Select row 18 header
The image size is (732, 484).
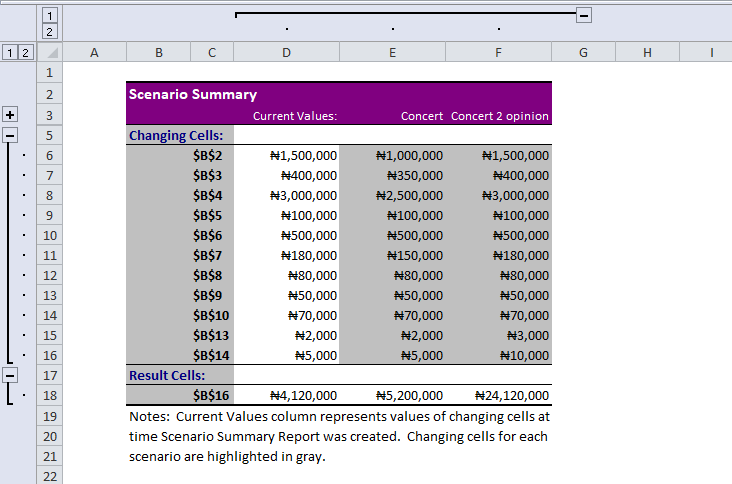[x=49, y=395]
